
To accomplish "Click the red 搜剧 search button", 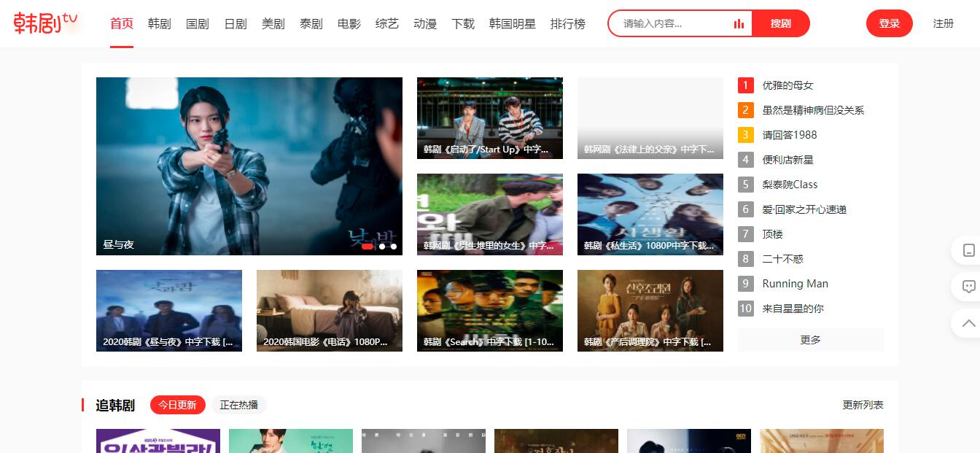I will coord(781,23).
